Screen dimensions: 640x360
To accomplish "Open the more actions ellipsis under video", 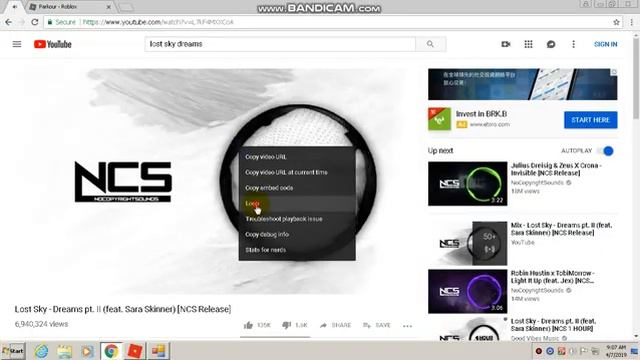I will point(407,326).
